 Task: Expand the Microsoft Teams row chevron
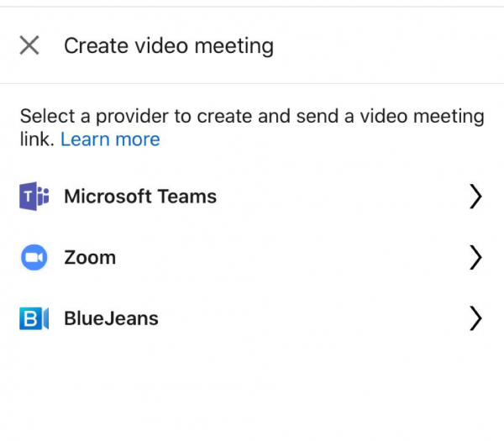tap(475, 196)
